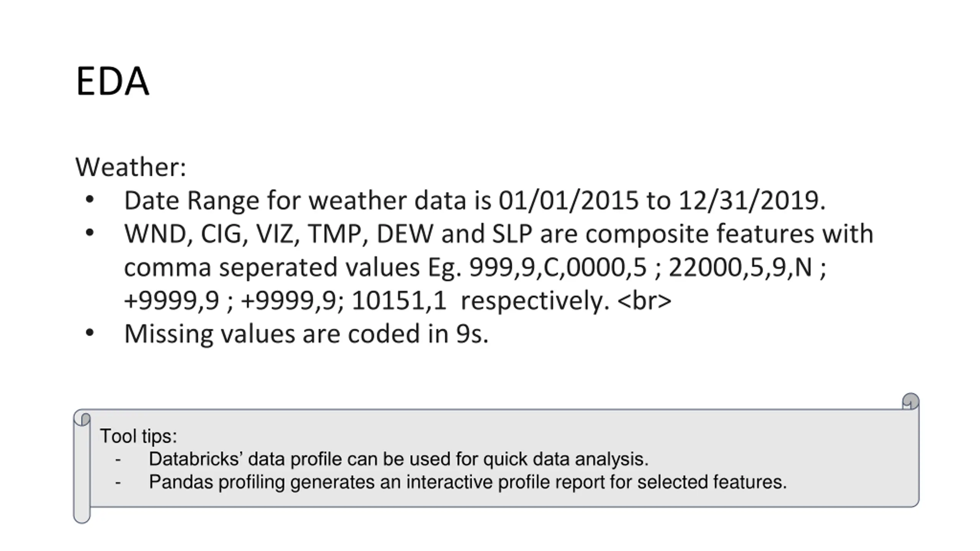The width and height of the screenshot is (980, 551).
Task: Select the example value 999,9,C,0000,5
Action: pos(558,267)
